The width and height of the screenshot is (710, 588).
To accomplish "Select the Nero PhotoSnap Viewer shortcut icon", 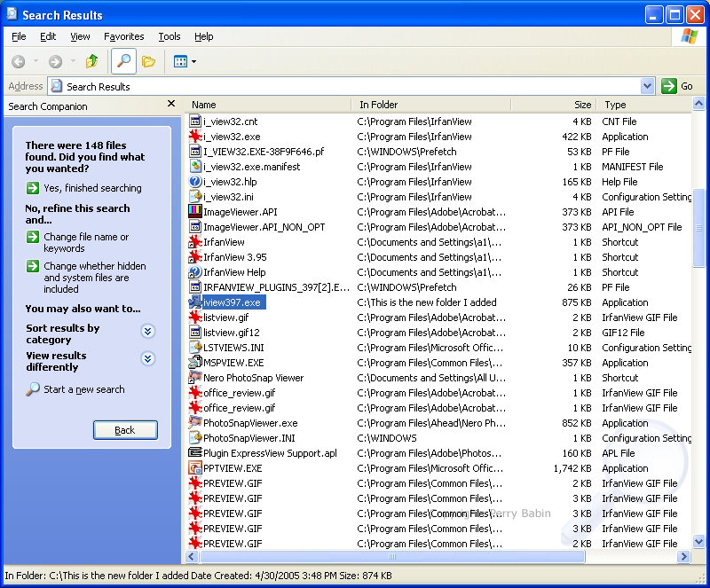I will pos(195,378).
